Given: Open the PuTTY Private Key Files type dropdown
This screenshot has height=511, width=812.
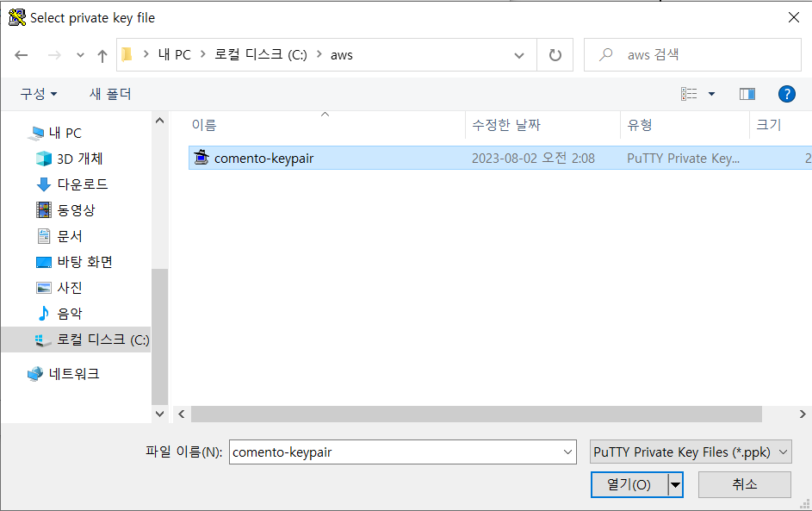Looking at the screenshot, I should pos(691,452).
